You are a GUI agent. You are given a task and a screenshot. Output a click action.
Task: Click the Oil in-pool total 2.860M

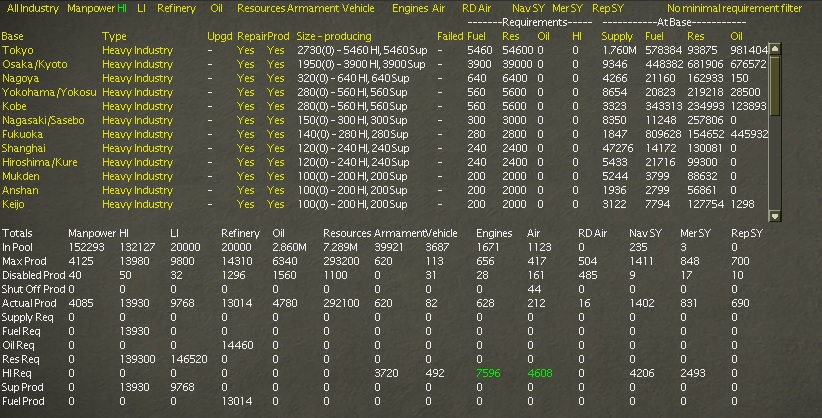point(289,247)
